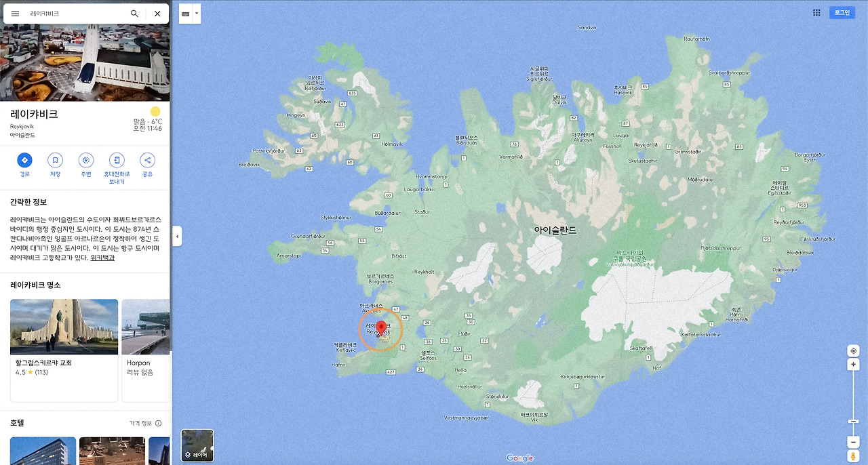Click the Stykkishólmur label
Viewport: 868px width, 465px height.
(336, 218)
